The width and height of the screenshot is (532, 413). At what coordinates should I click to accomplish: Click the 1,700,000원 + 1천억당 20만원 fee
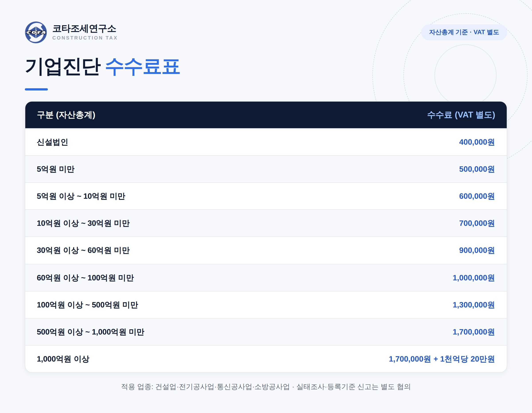442,359
